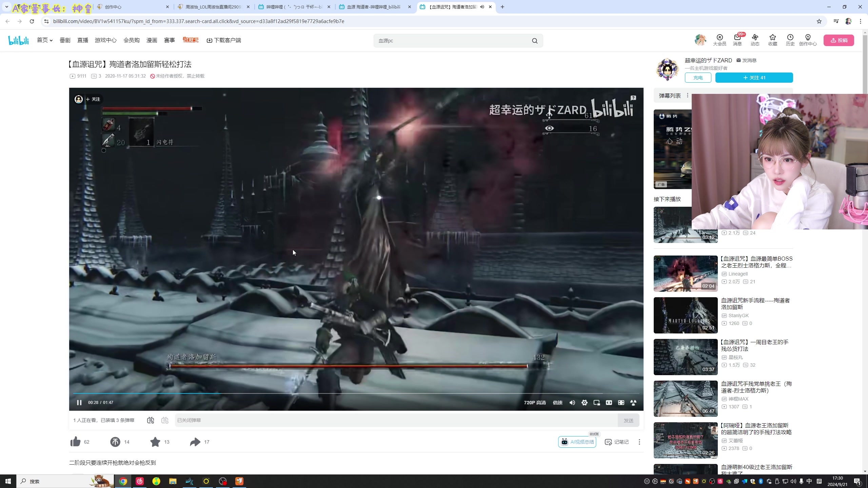Open the player settings gear

click(x=585, y=403)
